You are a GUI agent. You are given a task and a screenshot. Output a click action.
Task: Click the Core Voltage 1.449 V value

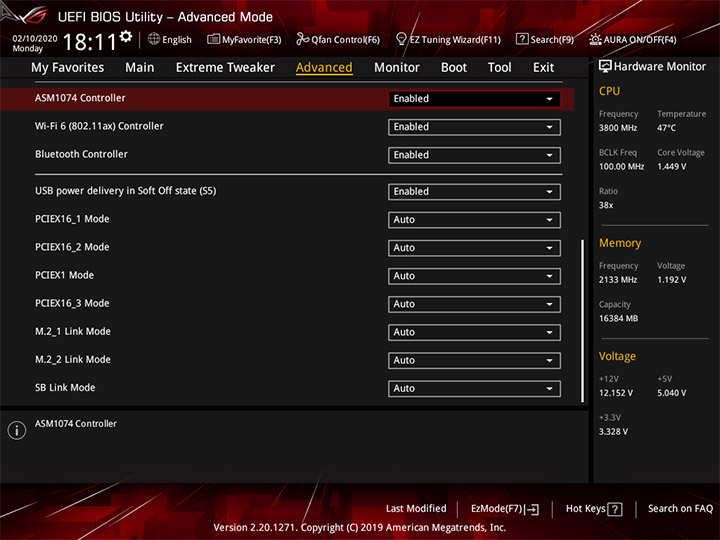[672, 167]
